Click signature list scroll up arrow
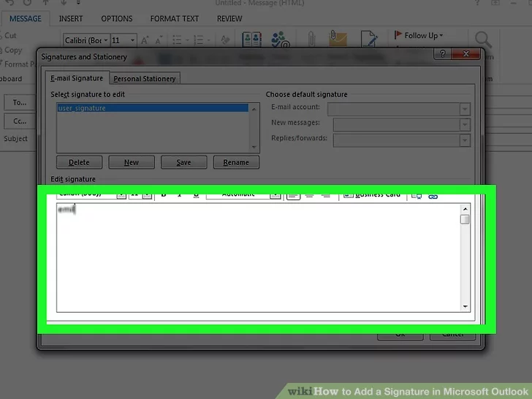This screenshot has width=532, height=399. tap(254, 109)
